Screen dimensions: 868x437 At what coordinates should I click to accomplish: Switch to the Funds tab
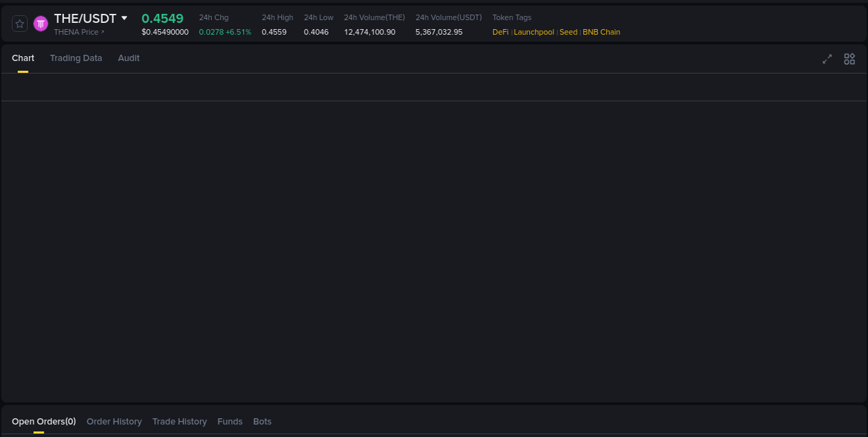230,421
